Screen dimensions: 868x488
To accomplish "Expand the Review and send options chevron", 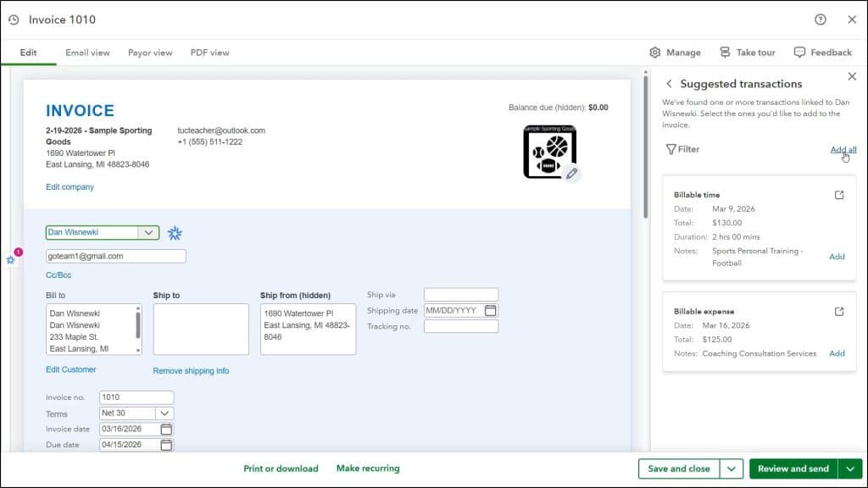I will [850, 469].
